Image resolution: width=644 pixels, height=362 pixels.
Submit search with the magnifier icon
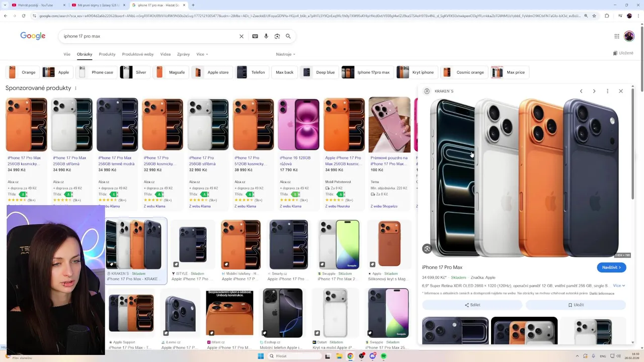tap(288, 36)
